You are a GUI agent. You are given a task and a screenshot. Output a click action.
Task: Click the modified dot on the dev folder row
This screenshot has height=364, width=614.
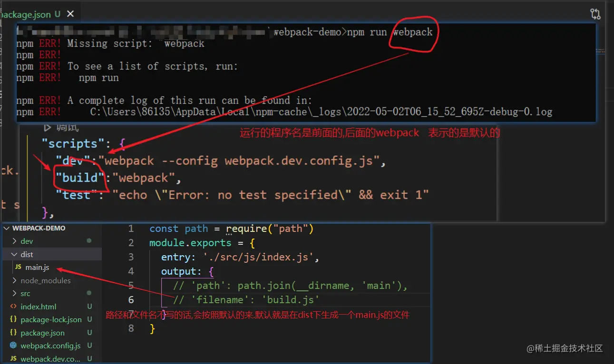89,241
